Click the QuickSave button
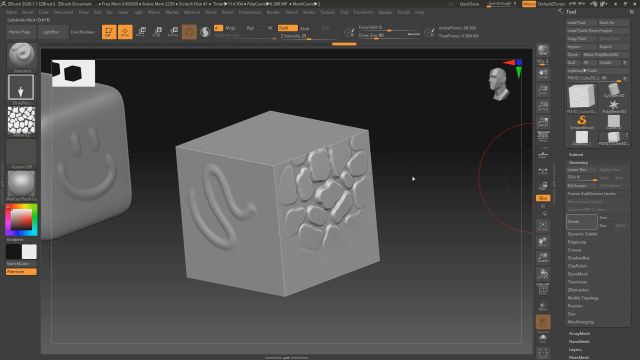This screenshot has width=640, height=360. pyautogui.click(x=469, y=4)
